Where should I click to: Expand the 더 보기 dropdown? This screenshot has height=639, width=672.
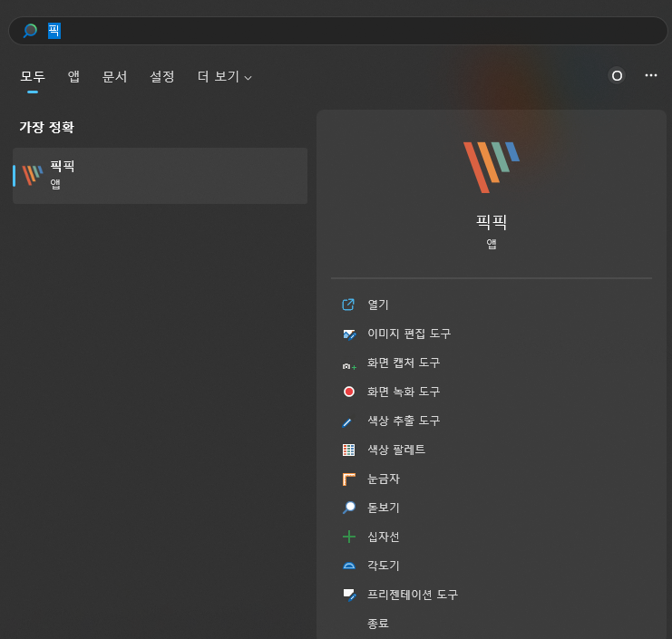[224, 77]
